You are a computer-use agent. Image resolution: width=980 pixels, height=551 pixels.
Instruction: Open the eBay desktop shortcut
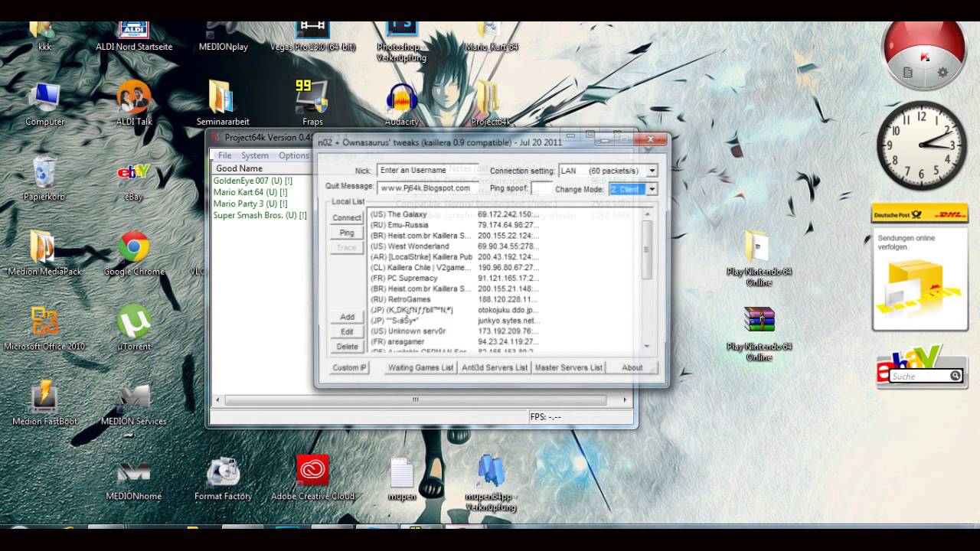(x=134, y=181)
